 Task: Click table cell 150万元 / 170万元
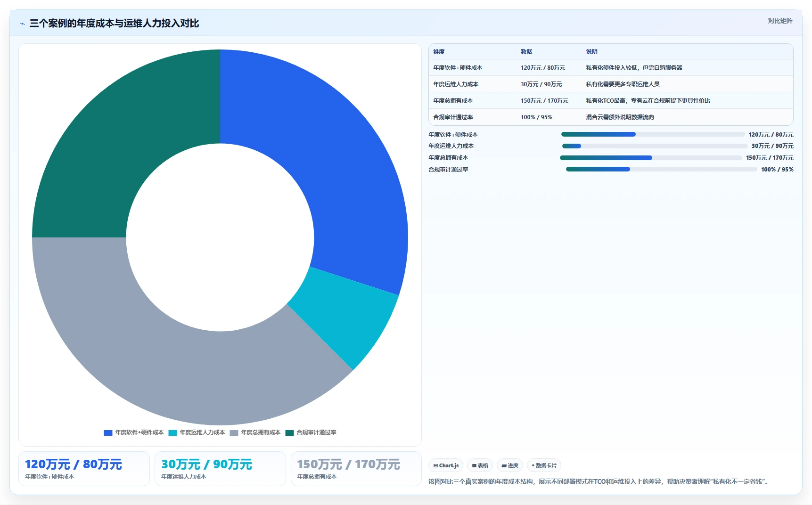[x=544, y=101]
